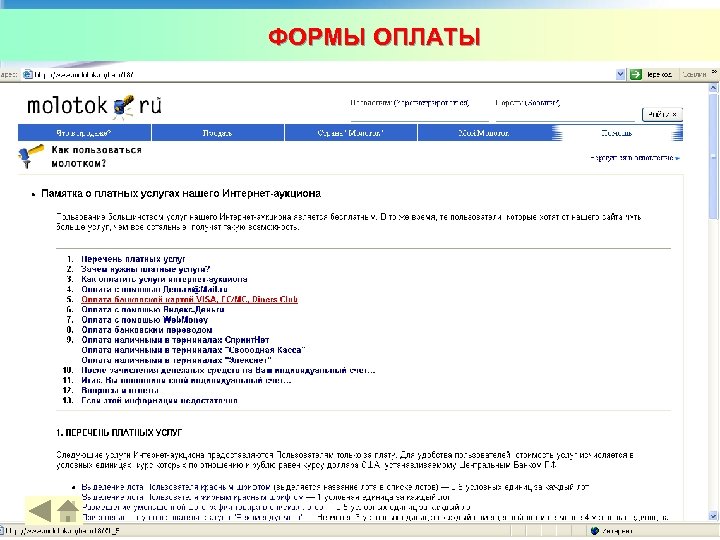Screen dimensions: 720x540
Task: Open link 12 'Вопросы и ответы'
Action: tap(120, 390)
